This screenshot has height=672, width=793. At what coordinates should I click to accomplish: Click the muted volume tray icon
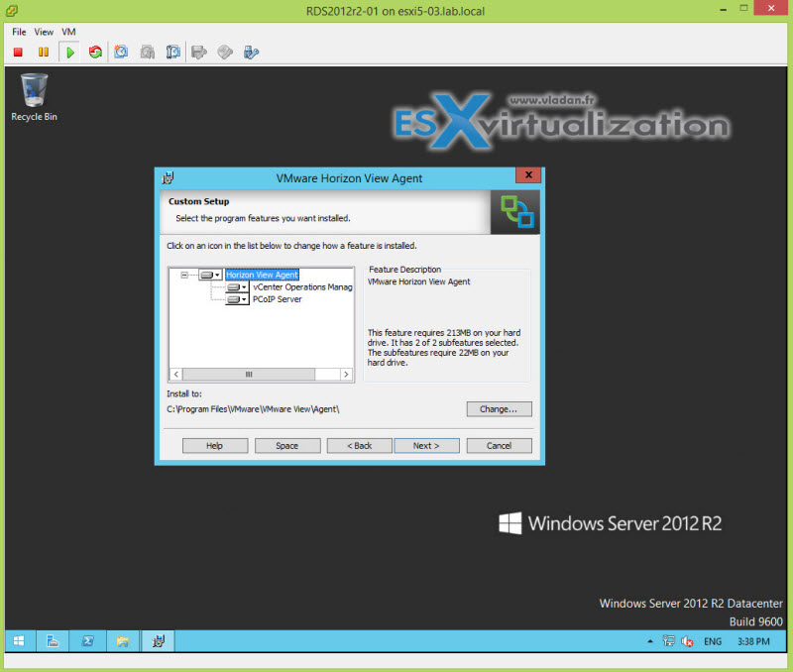[x=687, y=641]
